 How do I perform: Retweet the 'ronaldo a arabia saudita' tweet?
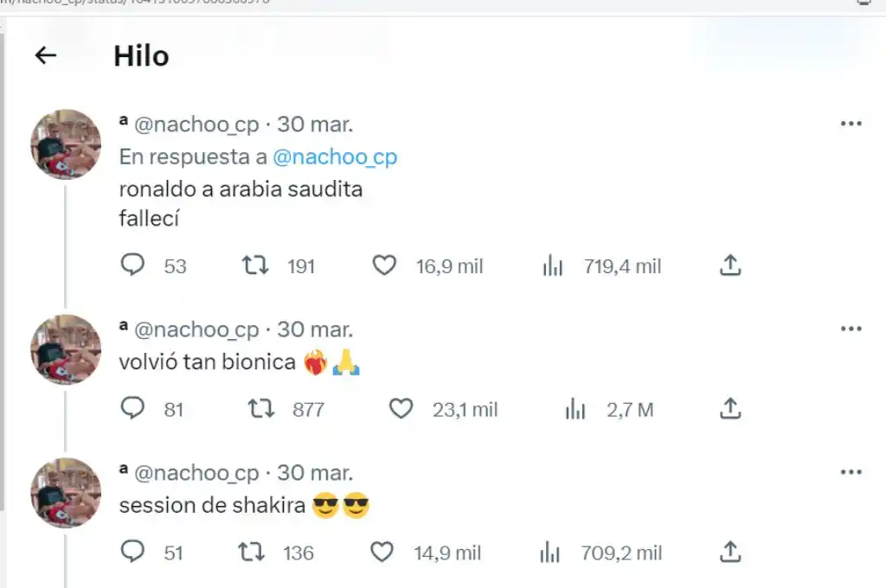(255, 265)
